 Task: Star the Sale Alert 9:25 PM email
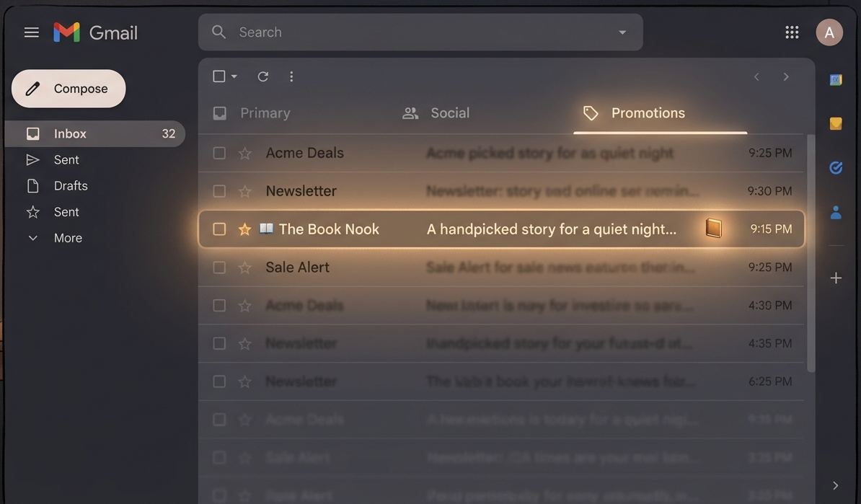click(245, 268)
